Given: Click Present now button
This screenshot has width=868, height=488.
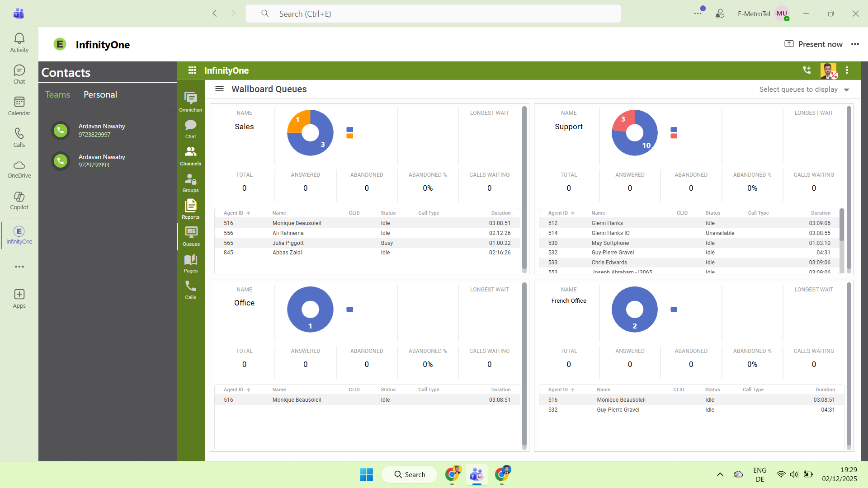Looking at the screenshot, I should [813, 44].
